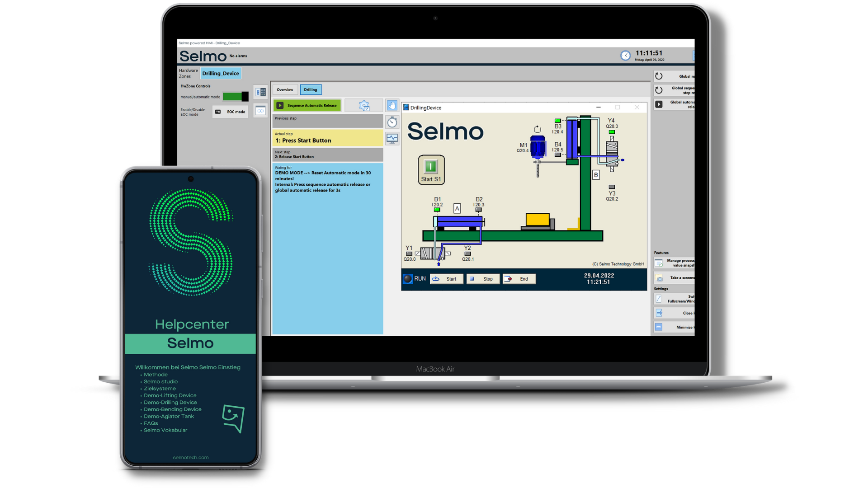Click the DrillingDevice window title icon
Image resolution: width=868 pixels, height=488 pixels.
pos(406,108)
